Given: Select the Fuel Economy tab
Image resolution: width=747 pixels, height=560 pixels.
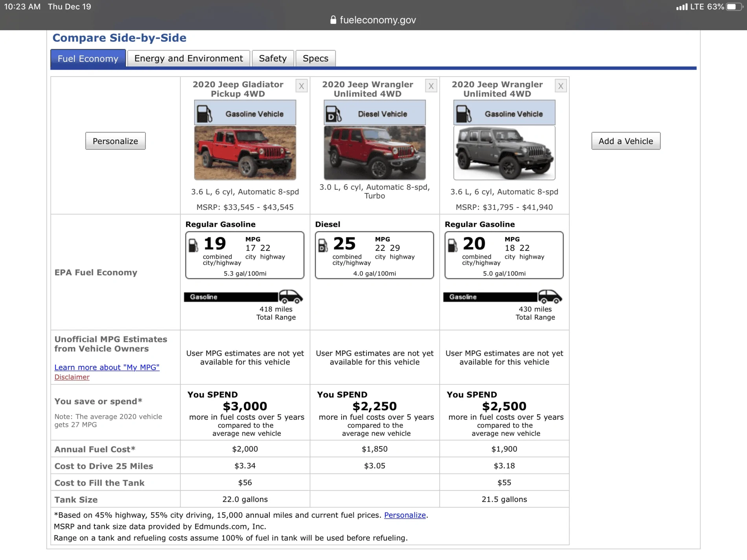Looking at the screenshot, I should pyautogui.click(x=88, y=59).
